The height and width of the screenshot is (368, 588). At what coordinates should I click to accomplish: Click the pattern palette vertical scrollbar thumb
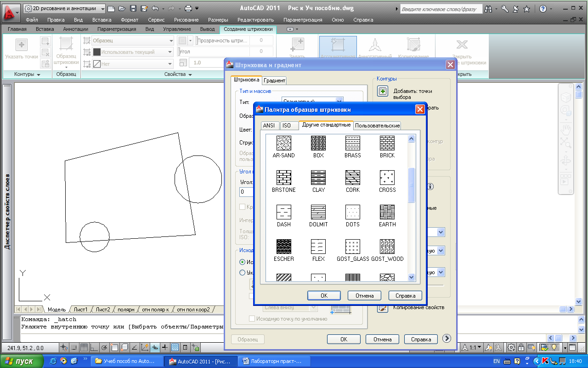point(412,185)
